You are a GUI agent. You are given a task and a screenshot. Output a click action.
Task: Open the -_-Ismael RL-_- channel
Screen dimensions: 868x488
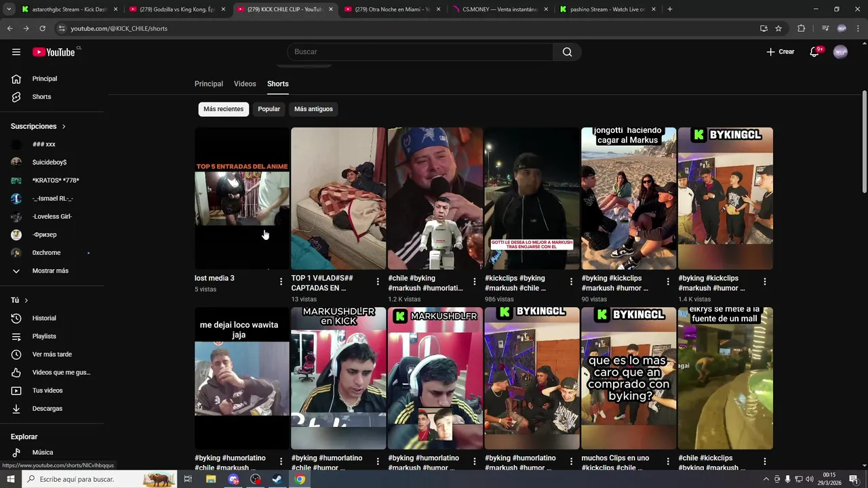[x=52, y=199]
